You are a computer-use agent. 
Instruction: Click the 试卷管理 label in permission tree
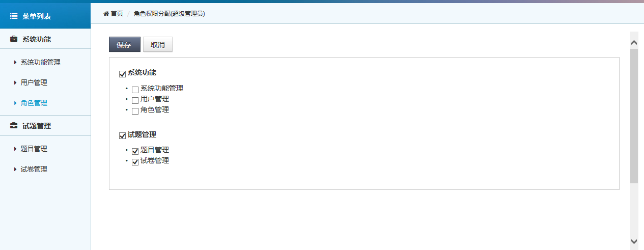pos(155,161)
